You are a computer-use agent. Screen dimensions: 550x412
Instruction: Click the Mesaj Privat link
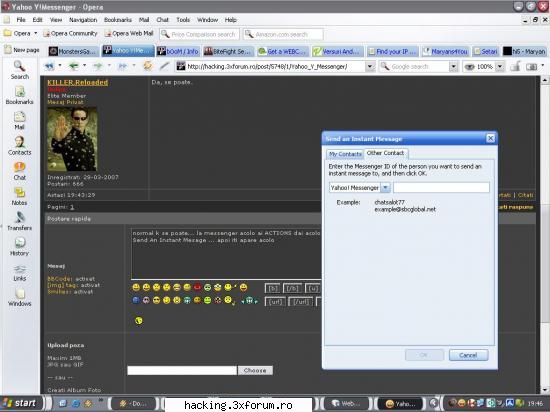(x=65, y=102)
